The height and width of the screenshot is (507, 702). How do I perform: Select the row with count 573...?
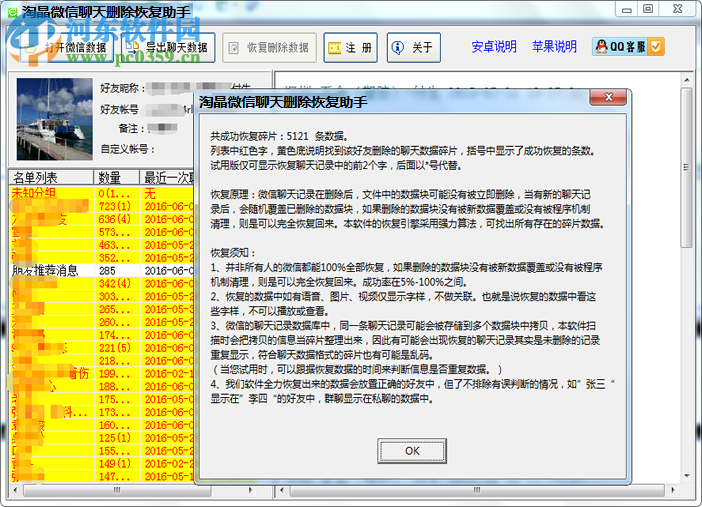(x=102, y=232)
